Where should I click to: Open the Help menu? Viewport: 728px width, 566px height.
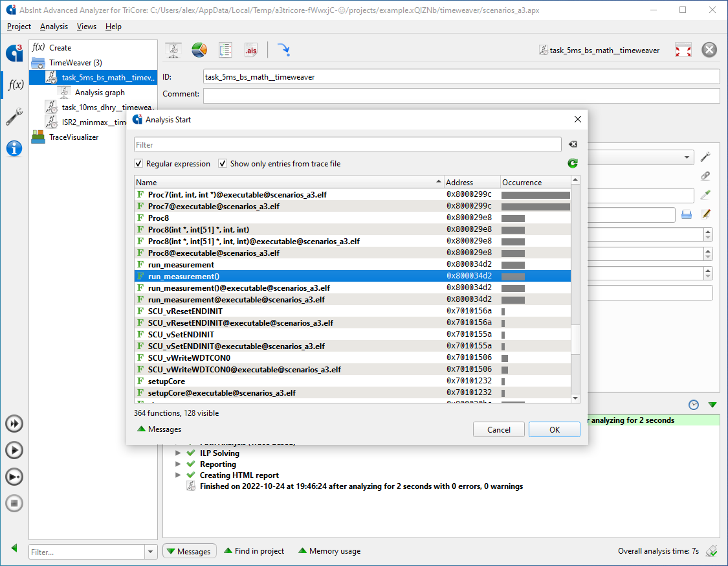click(113, 27)
